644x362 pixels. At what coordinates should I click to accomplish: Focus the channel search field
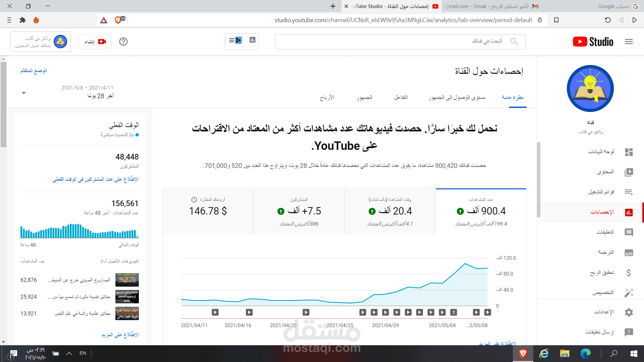click(x=400, y=42)
